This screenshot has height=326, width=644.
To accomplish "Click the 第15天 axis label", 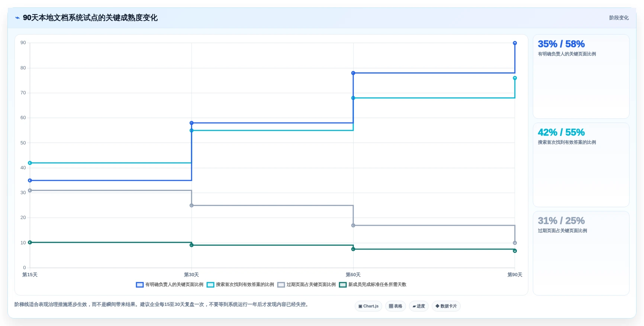I will tap(30, 275).
